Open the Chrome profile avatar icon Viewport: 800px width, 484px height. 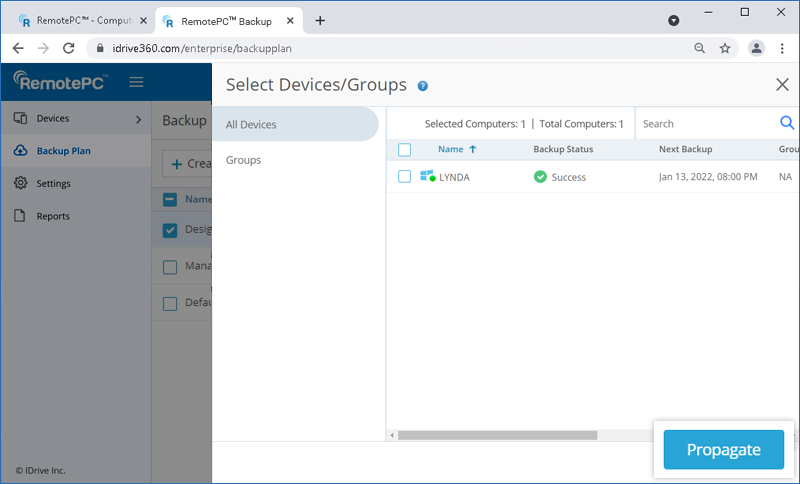[x=756, y=48]
